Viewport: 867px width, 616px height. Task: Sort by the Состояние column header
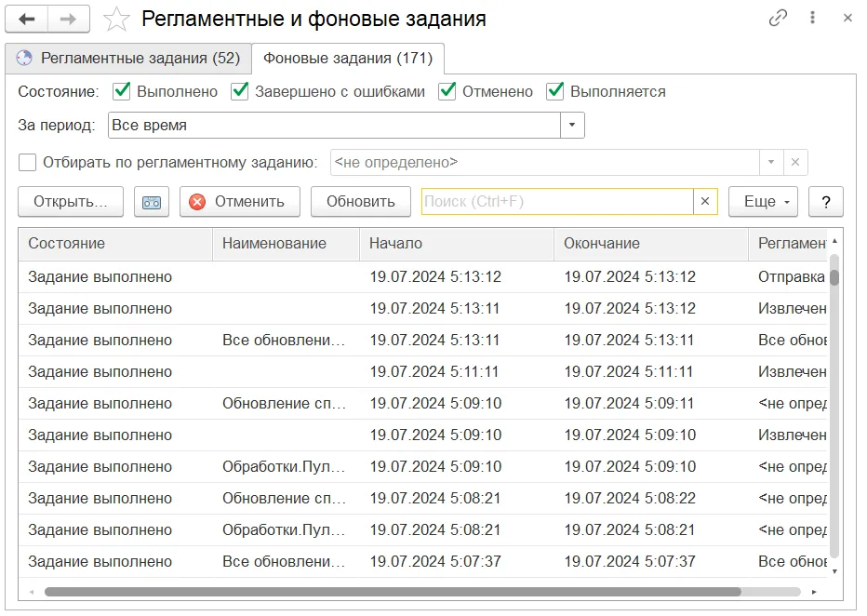pyautogui.click(x=115, y=244)
